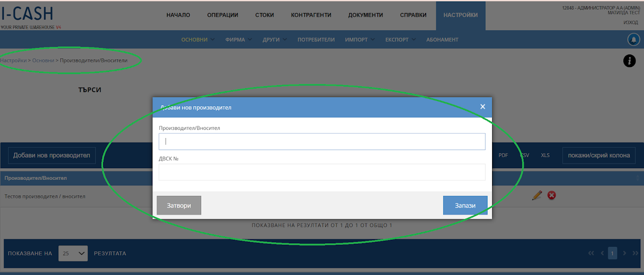
Task: Open the СПРАВКИ menu
Action: (x=413, y=15)
